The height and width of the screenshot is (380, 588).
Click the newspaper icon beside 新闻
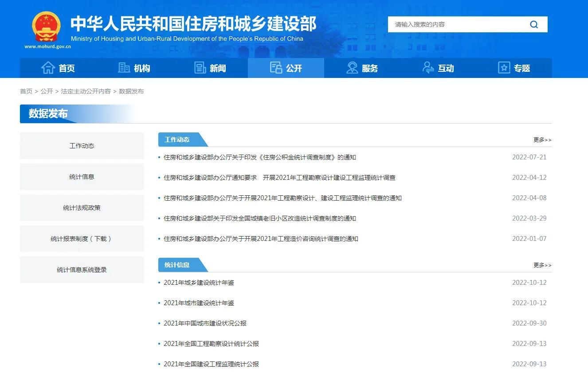pos(200,68)
